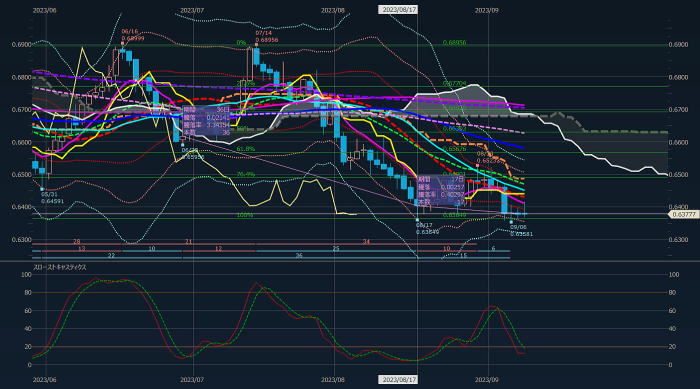Select the 0.02141 value in the info box
Image resolution: width=700 pixels, height=389 pixels.
click(x=218, y=118)
